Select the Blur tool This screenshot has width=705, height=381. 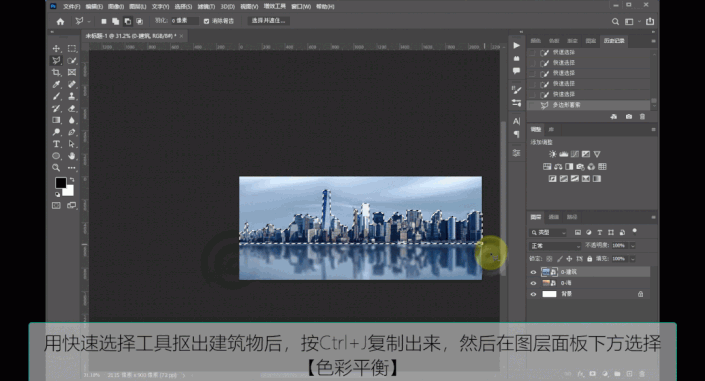(x=71, y=120)
